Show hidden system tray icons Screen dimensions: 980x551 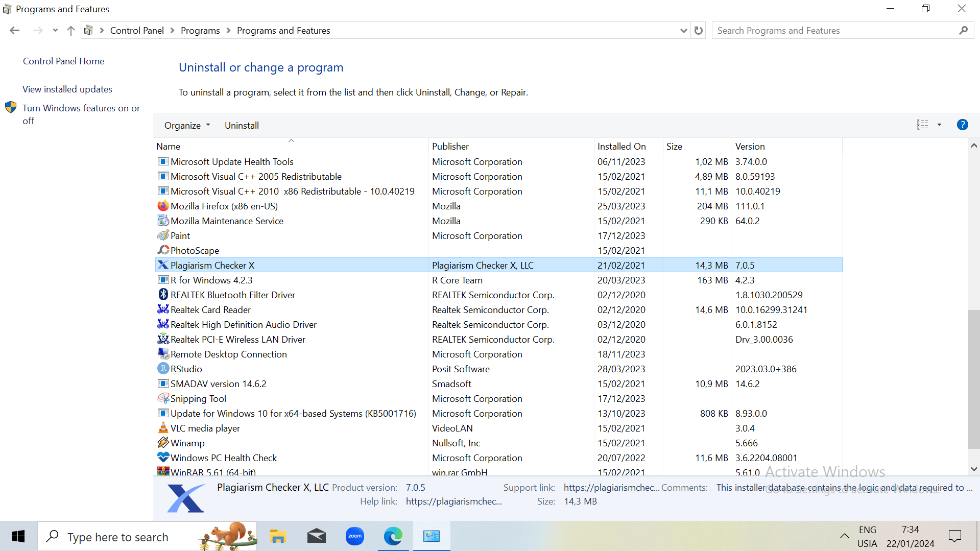tap(845, 536)
